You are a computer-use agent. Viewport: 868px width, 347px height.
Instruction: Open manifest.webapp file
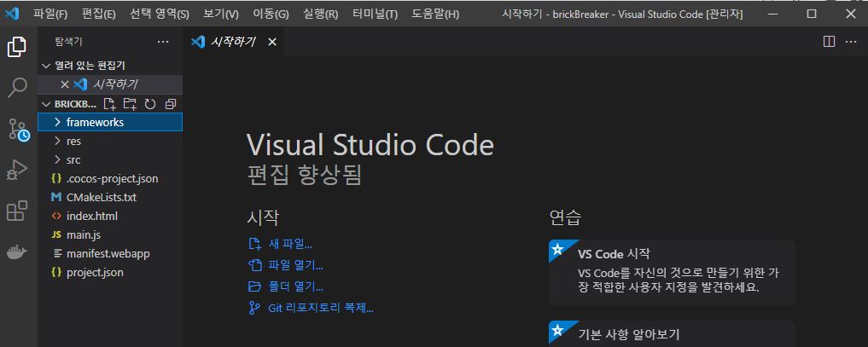click(x=109, y=253)
